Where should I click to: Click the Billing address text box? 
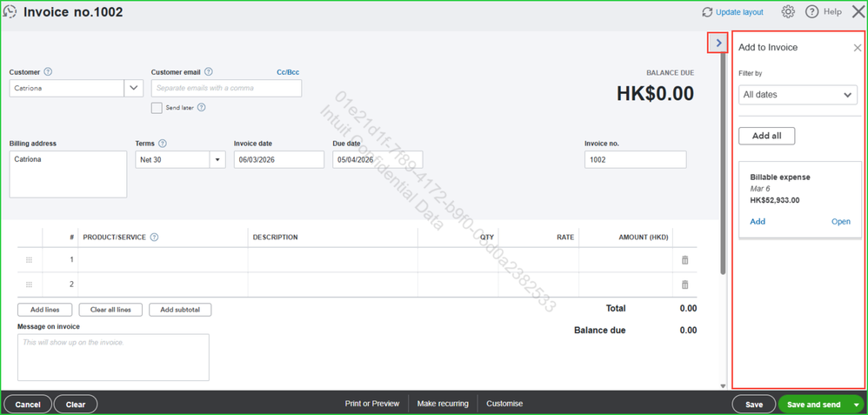point(68,175)
